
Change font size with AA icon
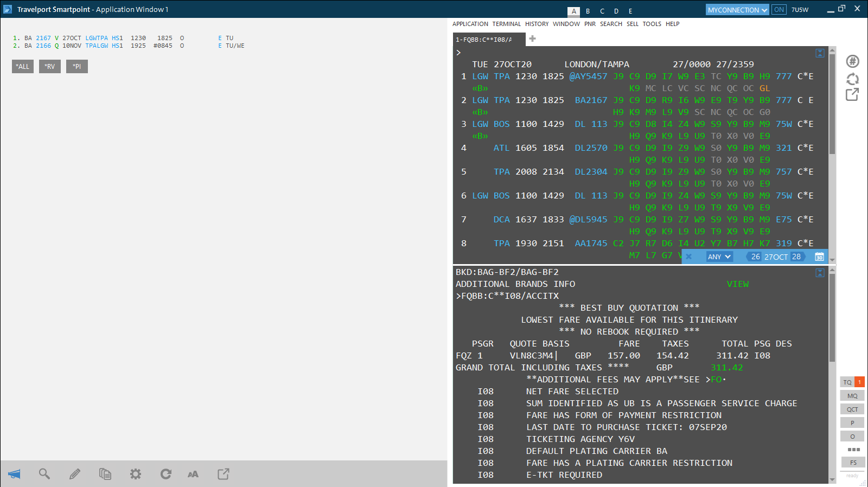click(193, 474)
